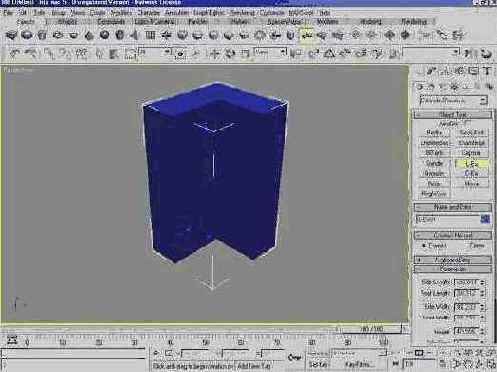Select the Corners creation method radio
The height and width of the screenshot is (372, 497).
(x=423, y=246)
